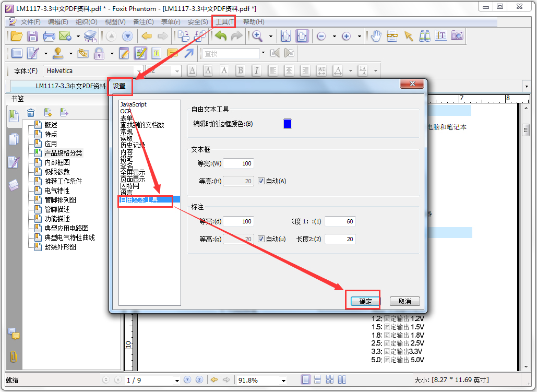Screen dimensions: 537x392
Task: Select the arrow pointer select tool
Action: 409,36
